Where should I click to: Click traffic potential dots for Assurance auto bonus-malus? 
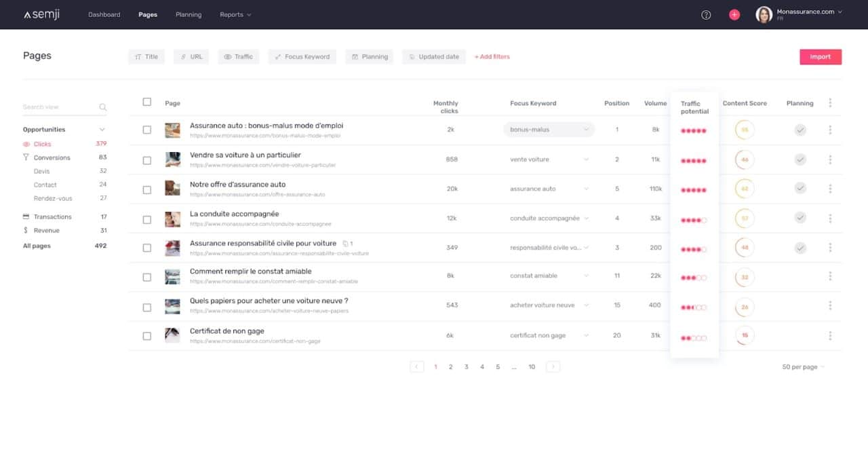point(694,130)
